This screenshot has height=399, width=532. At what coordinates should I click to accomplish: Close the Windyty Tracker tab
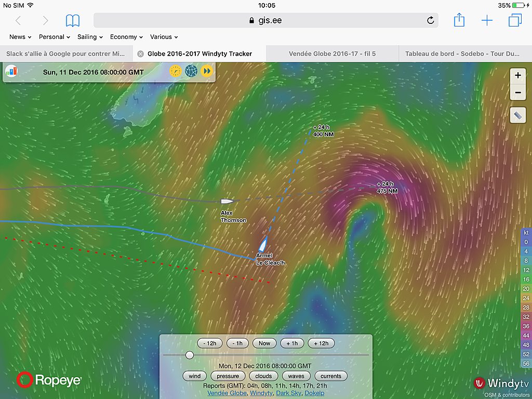click(140, 54)
